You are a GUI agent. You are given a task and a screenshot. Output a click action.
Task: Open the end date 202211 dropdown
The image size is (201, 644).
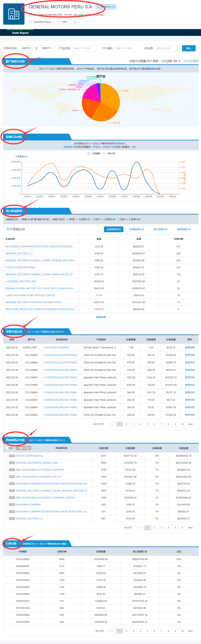47,48
